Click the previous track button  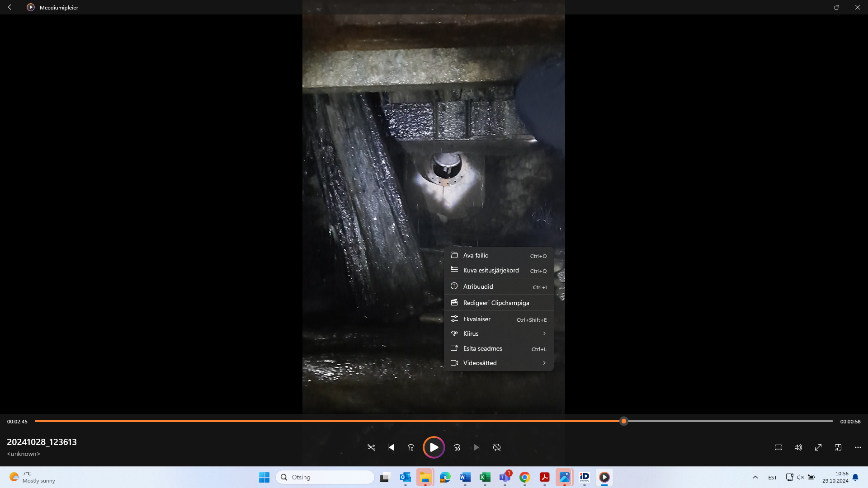click(x=391, y=447)
